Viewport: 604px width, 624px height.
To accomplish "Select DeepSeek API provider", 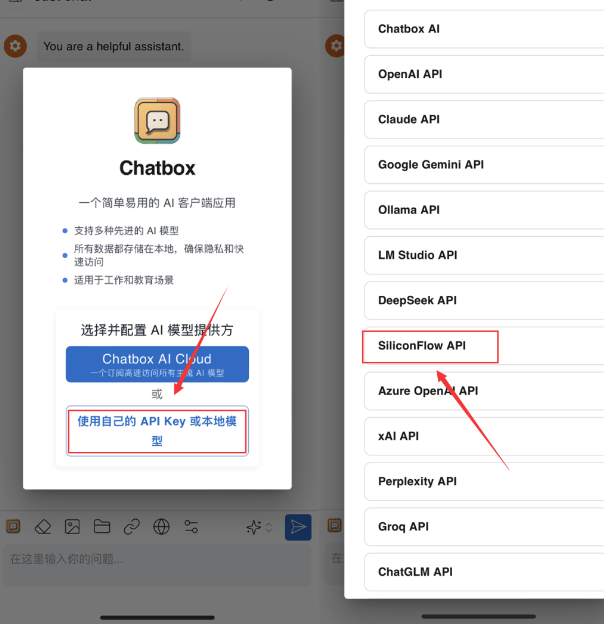I will pos(484,300).
